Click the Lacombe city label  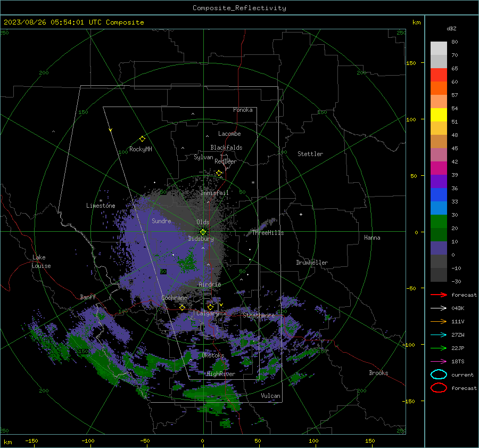tap(229, 134)
